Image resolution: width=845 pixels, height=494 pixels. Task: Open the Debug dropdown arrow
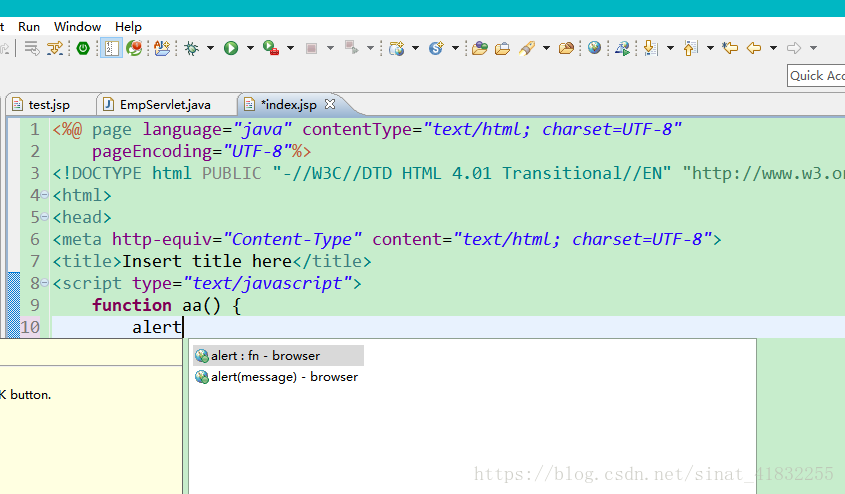210,48
